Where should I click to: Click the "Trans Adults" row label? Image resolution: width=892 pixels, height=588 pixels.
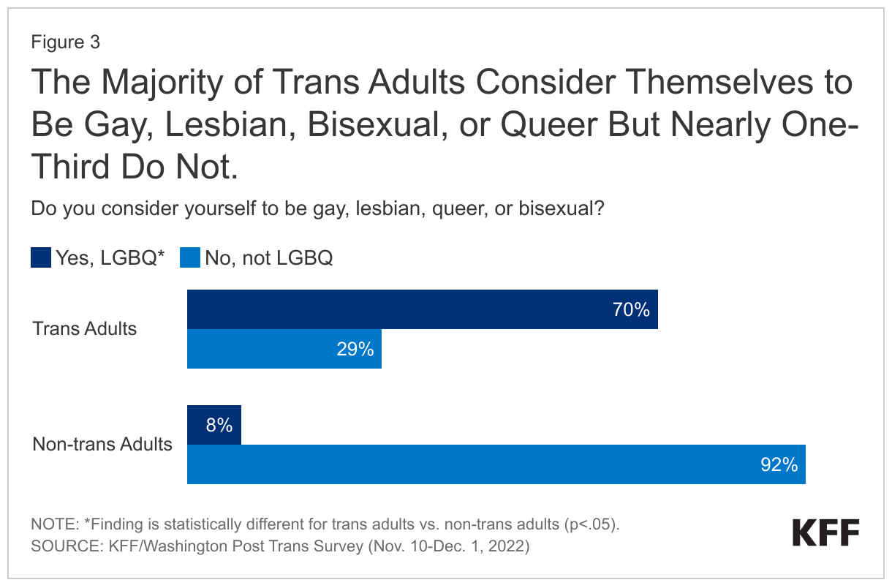85,328
